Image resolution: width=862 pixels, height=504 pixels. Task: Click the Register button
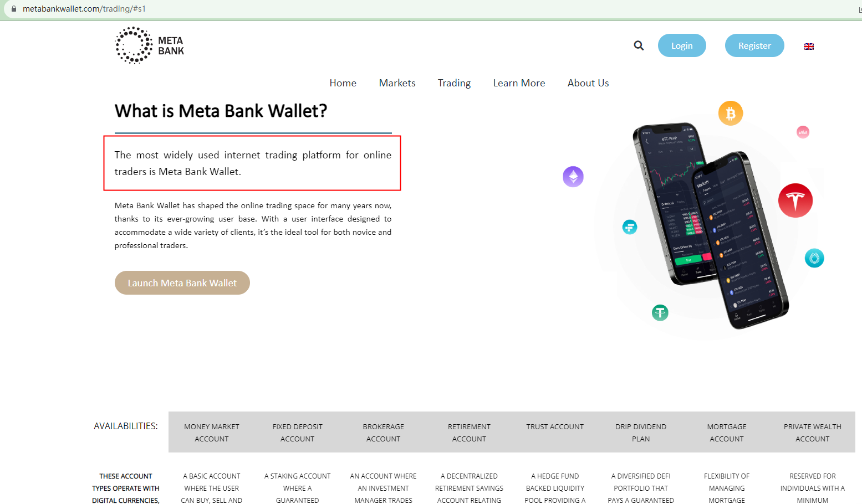pyautogui.click(x=754, y=45)
